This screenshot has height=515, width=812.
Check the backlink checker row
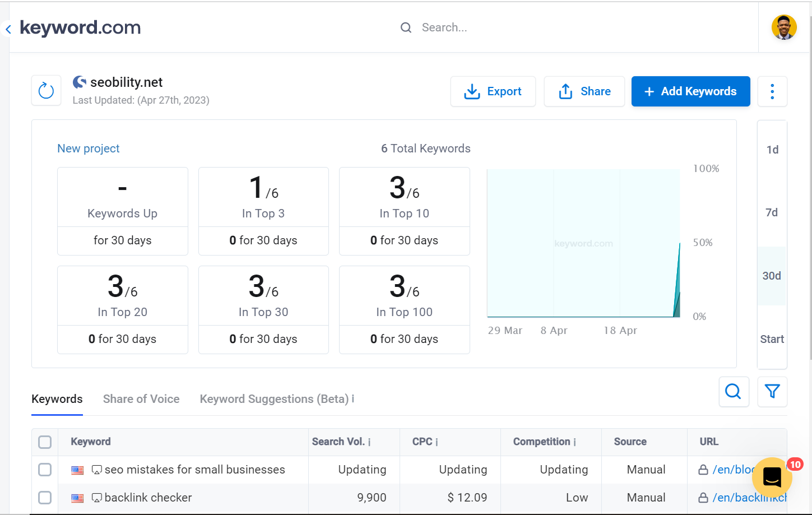(45, 498)
